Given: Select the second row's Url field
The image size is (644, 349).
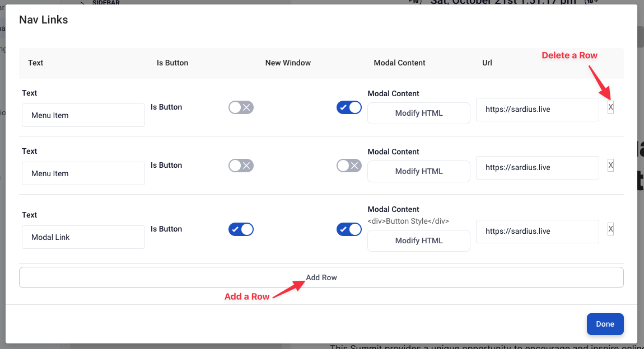Looking at the screenshot, I should [537, 168].
